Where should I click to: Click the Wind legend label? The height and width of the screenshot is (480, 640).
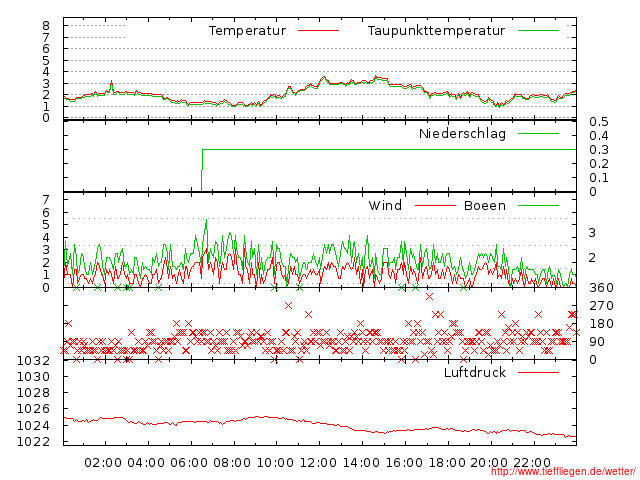[x=385, y=205]
